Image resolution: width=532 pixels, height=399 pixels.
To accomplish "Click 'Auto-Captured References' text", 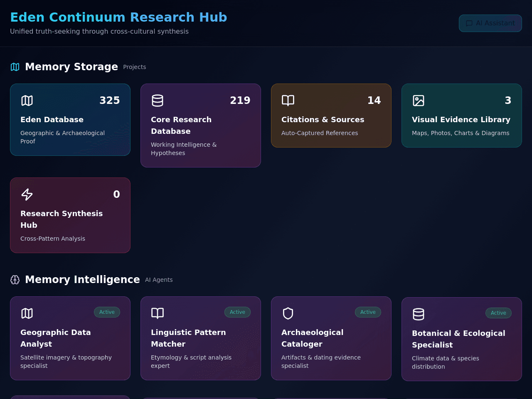I will (x=320, y=133).
